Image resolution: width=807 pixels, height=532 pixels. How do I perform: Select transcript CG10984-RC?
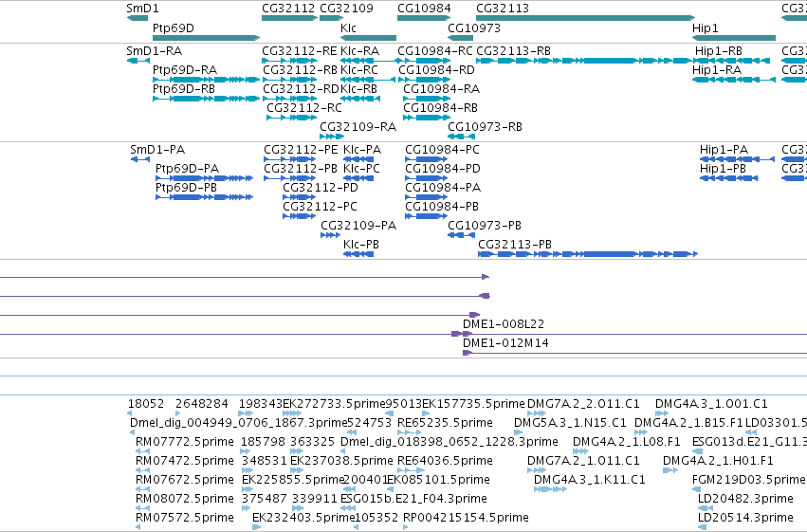click(435, 51)
